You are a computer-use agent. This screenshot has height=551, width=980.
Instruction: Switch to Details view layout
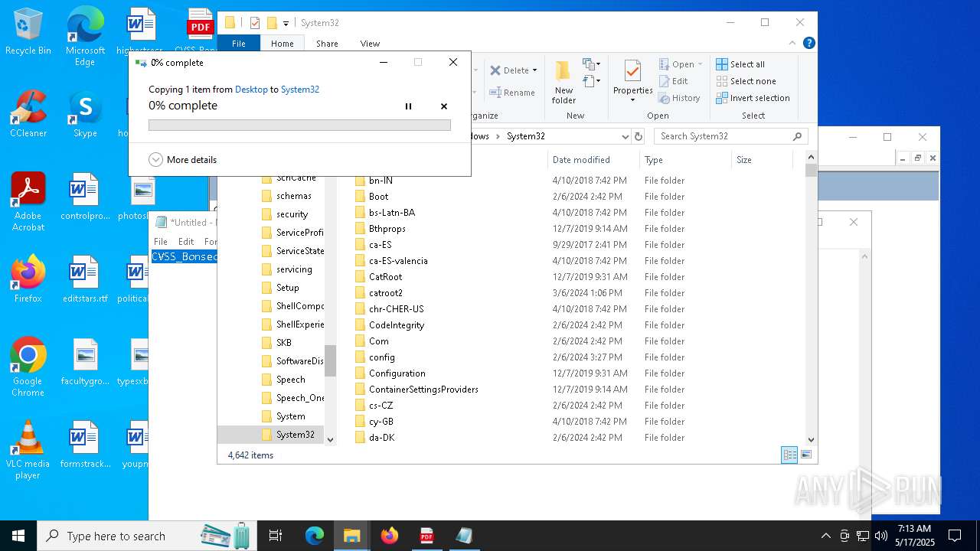(789, 455)
